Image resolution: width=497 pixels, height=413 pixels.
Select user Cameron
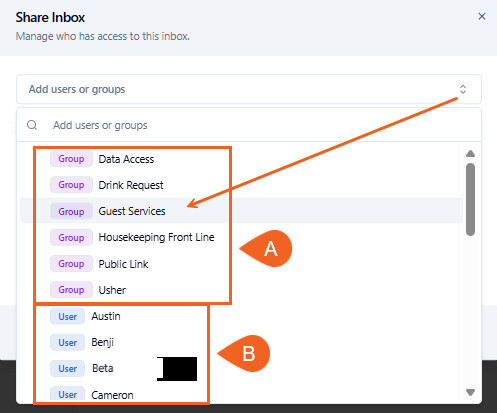241,395
